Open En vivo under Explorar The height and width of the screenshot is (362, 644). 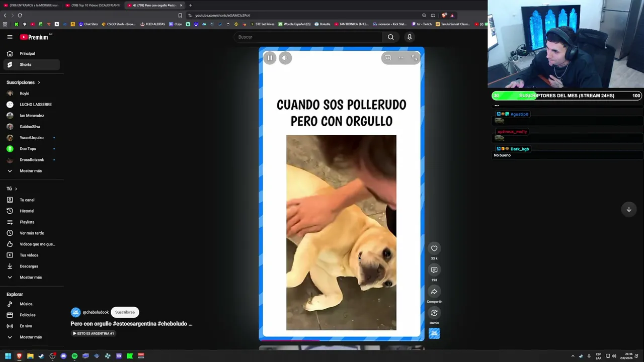[31, 326]
